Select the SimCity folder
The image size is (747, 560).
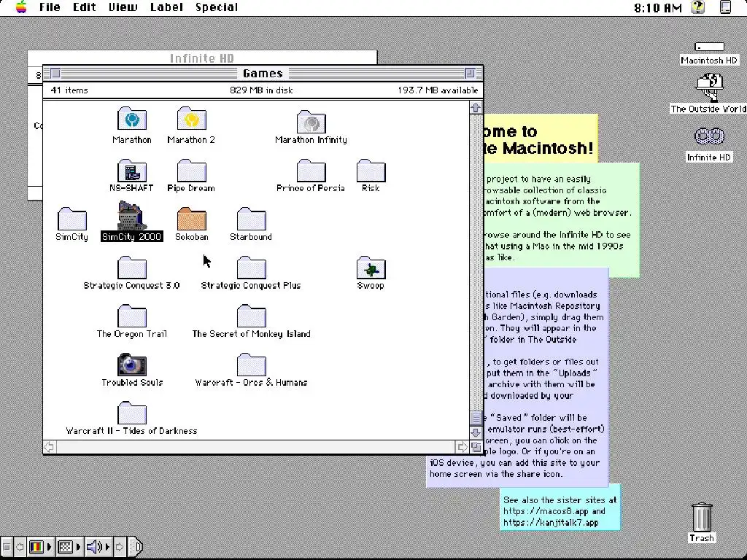[x=72, y=219]
